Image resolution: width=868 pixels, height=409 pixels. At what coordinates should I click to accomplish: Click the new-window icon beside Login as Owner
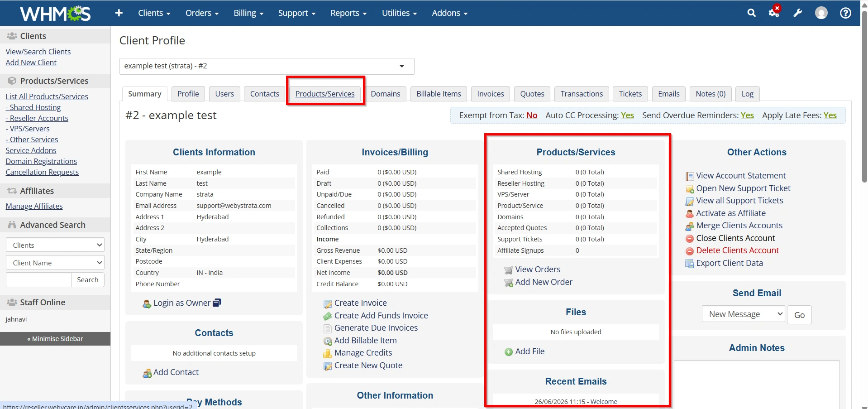click(x=217, y=303)
